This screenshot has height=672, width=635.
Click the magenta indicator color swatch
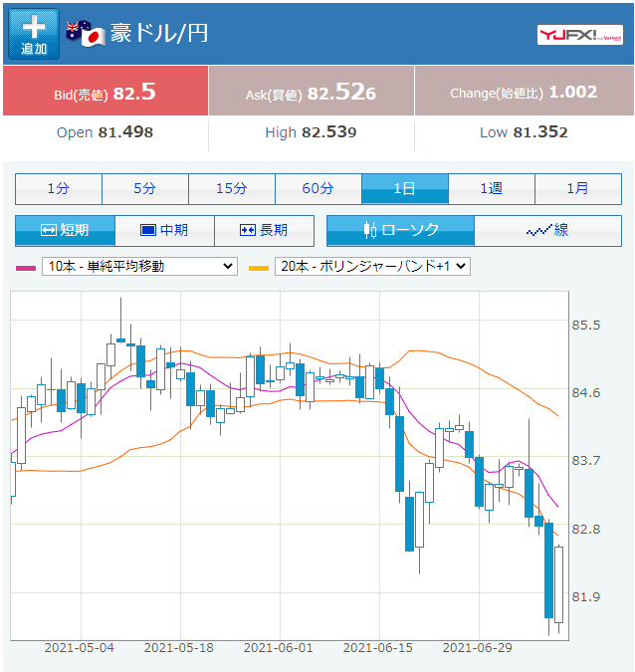tap(26, 268)
